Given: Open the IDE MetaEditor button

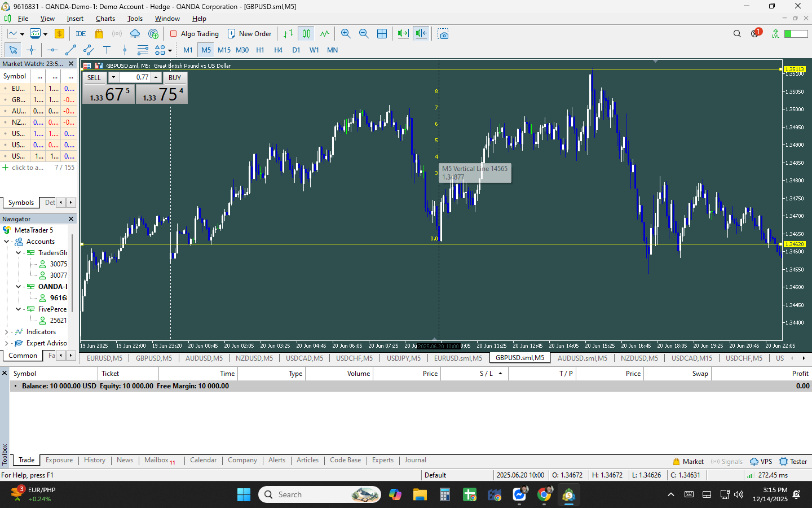Looking at the screenshot, I should (x=81, y=34).
